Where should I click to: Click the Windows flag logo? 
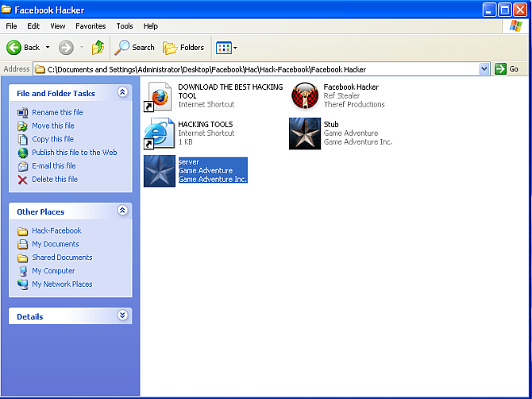click(515, 25)
